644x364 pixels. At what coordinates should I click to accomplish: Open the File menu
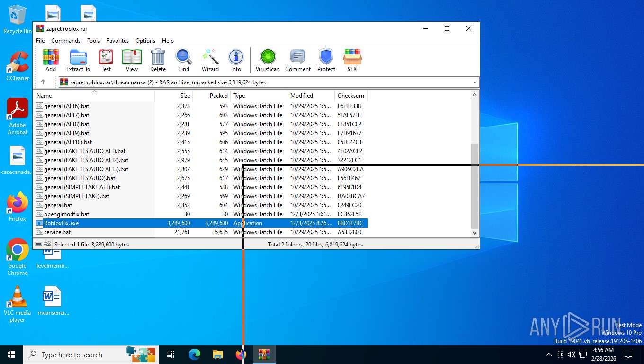[40, 41]
